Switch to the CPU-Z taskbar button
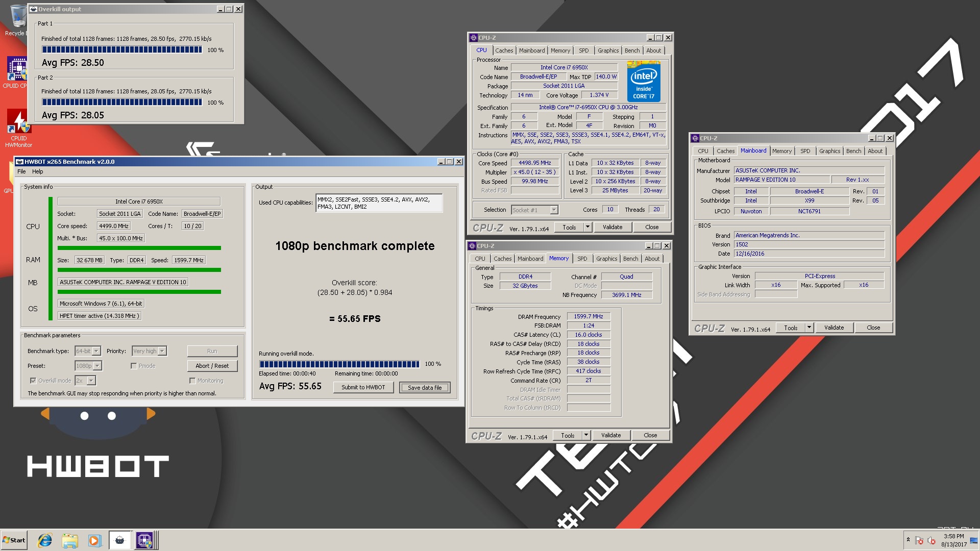The height and width of the screenshot is (551, 980). pyautogui.click(x=144, y=540)
